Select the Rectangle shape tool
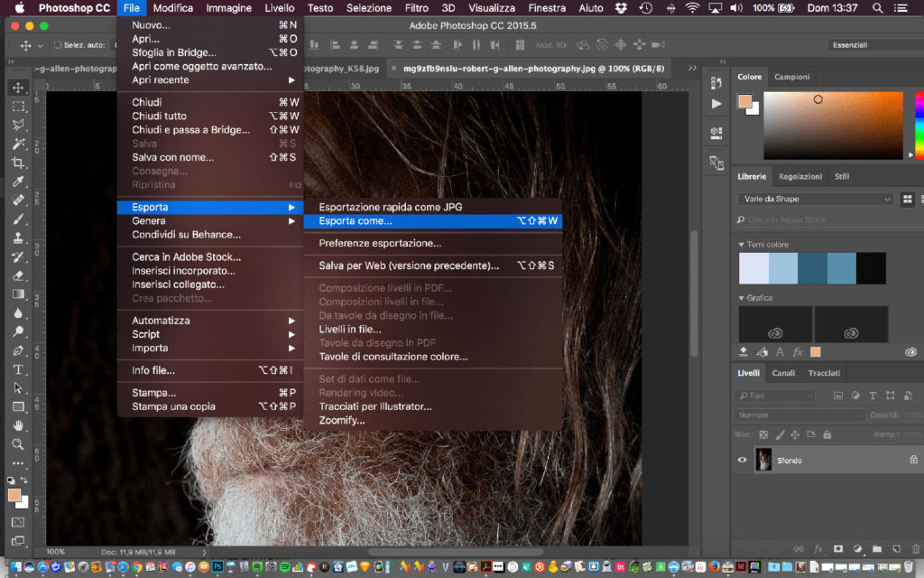This screenshot has height=578, width=924. 18,407
